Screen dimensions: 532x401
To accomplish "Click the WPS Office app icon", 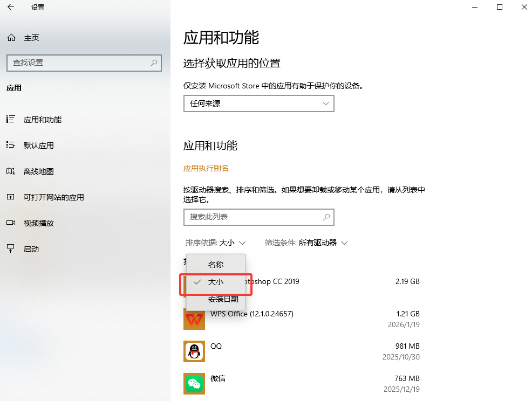I will [x=194, y=319].
